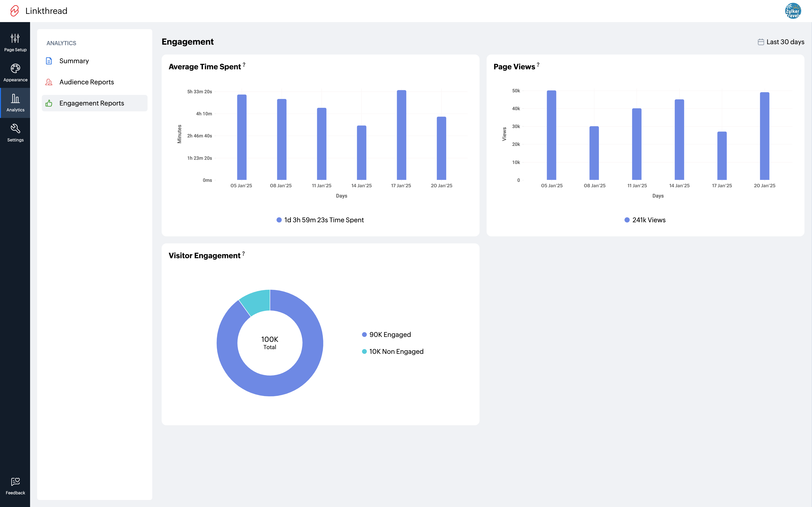Viewport: 812px width, 507px height.
Task: Toggle the 90K Engaged legend item
Action: pyautogui.click(x=386, y=335)
